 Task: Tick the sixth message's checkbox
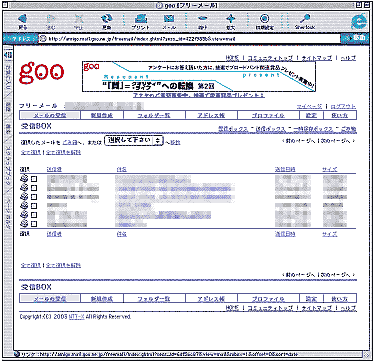34,224
